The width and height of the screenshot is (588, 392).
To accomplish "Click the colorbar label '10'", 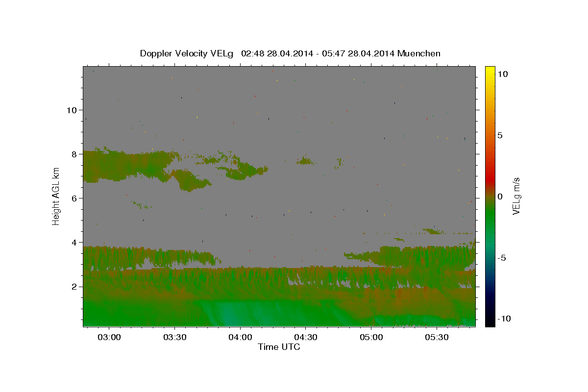I will coord(502,73).
